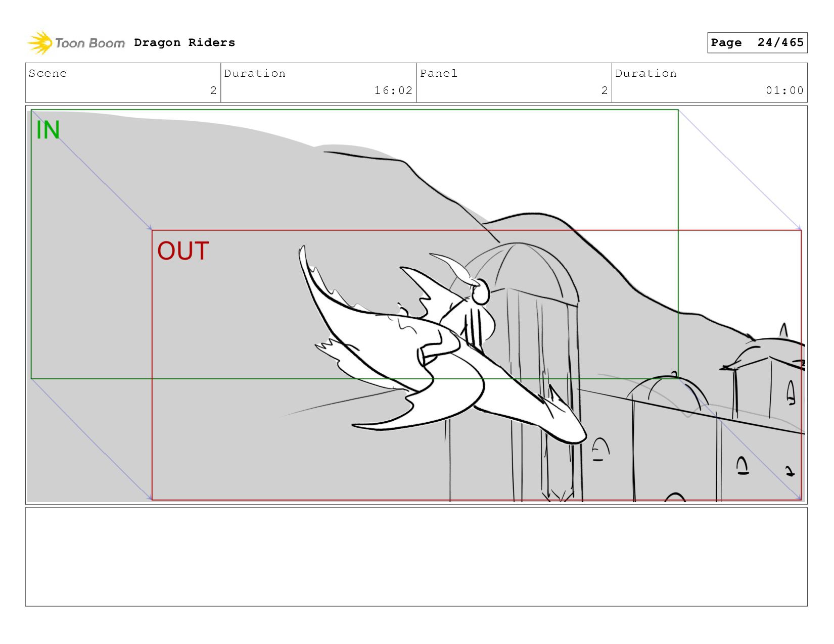Click the green 'IN' camera label
This screenshot has width=834, height=644.
point(48,130)
